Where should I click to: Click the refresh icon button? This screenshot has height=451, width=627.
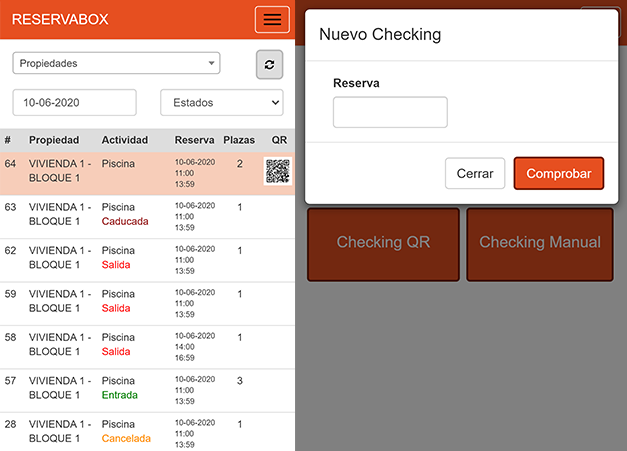pyautogui.click(x=269, y=64)
